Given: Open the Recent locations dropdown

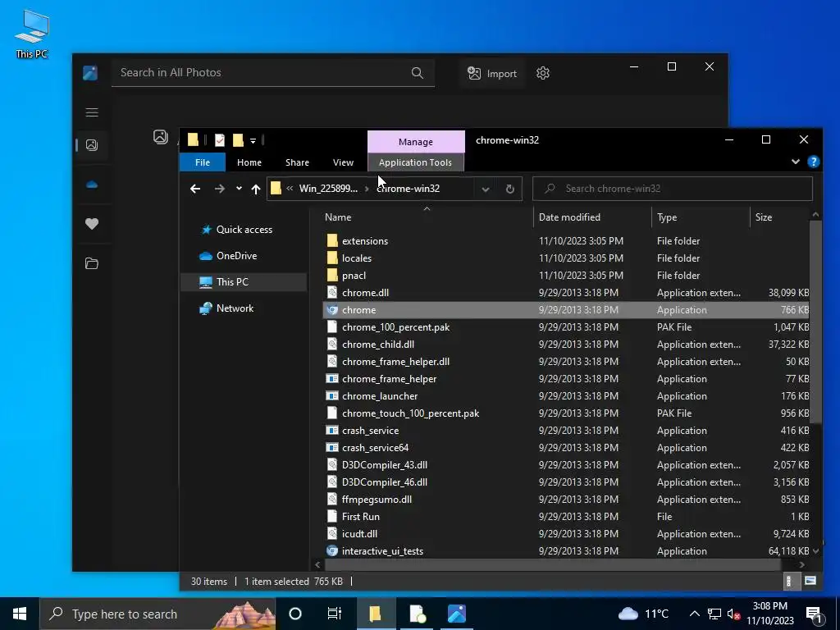Looking at the screenshot, I should click(x=239, y=189).
